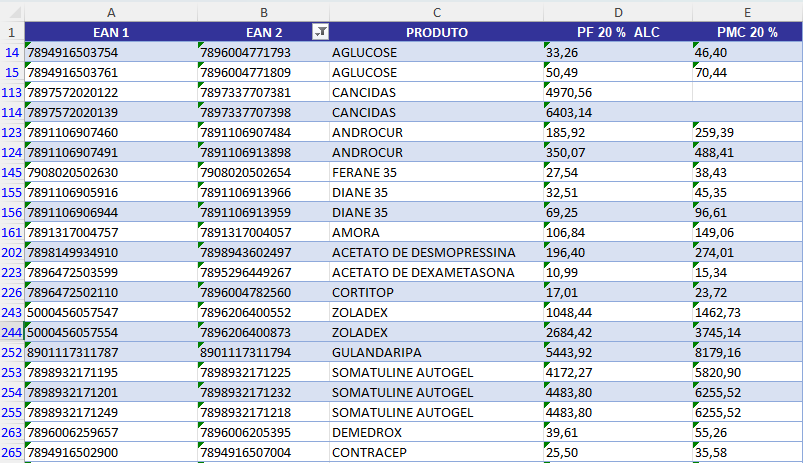The width and height of the screenshot is (803, 463).
Task: Select the CONTRACEP cell
Action: pos(436,452)
